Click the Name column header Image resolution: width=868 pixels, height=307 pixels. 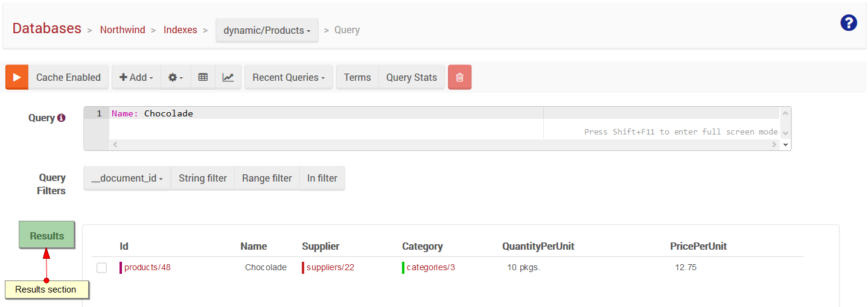[254, 246]
